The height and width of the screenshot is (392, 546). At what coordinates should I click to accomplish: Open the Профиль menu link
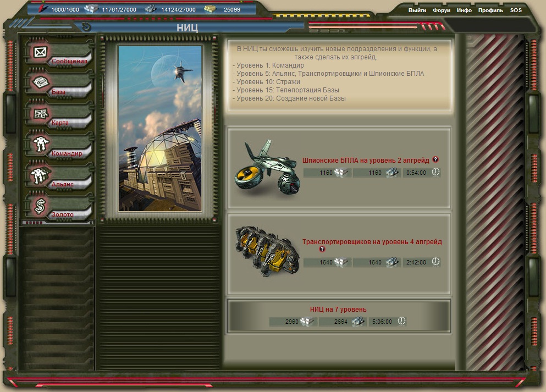pyautogui.click(x=490, y=10)
